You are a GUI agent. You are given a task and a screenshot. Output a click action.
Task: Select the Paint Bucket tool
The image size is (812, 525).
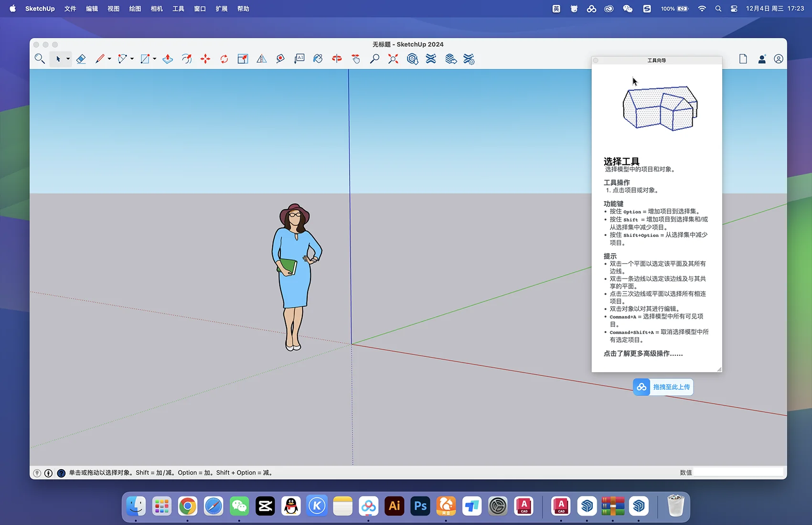pyautogui.click(x=318, y=59)
